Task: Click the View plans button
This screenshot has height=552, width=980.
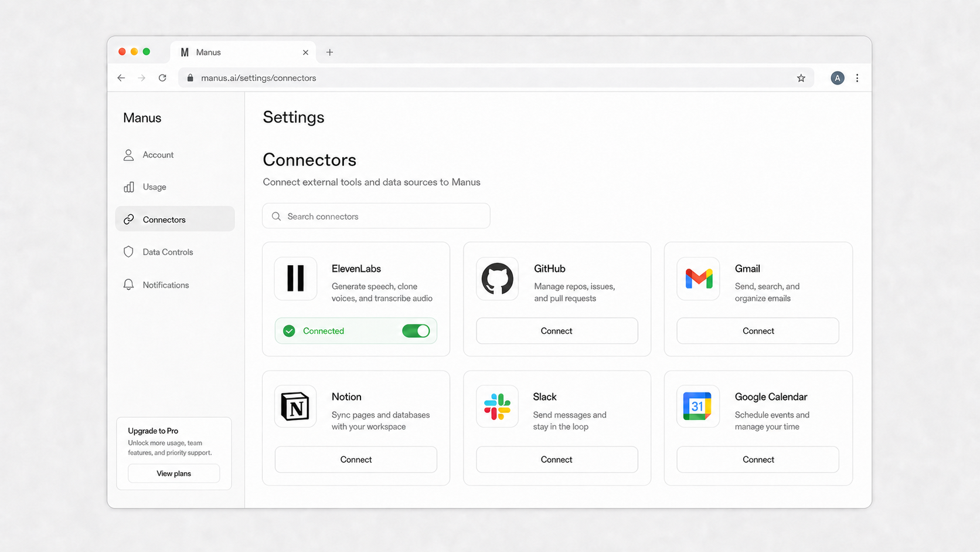Action: [174, 473]
